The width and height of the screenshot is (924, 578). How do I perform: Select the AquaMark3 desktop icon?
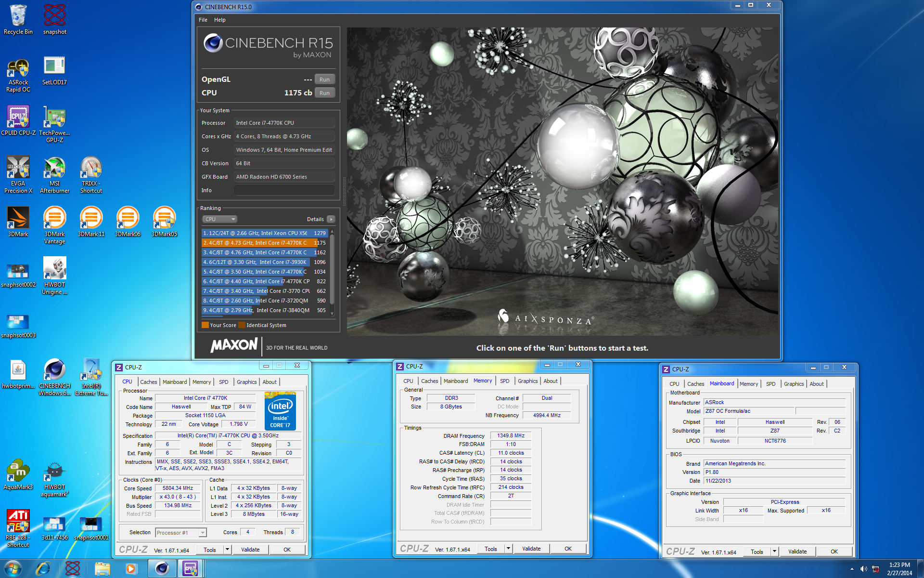[18, 474]
